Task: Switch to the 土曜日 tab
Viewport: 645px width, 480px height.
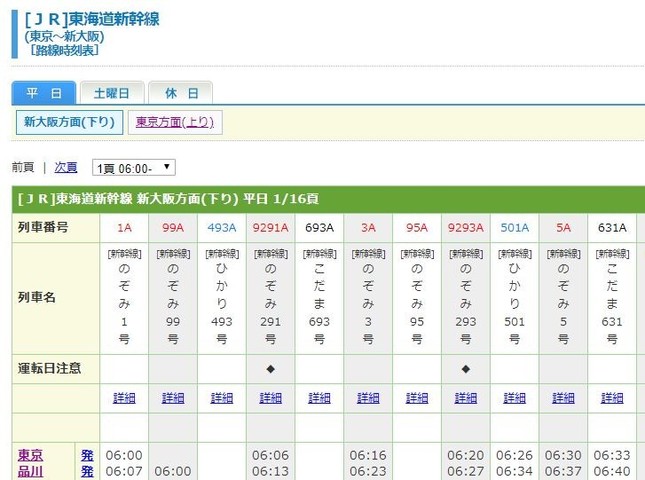Action: click(x=112, y=93)
